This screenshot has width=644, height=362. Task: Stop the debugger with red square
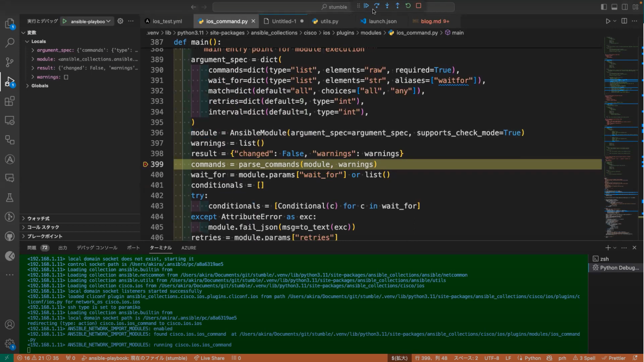tap(418, 6)
